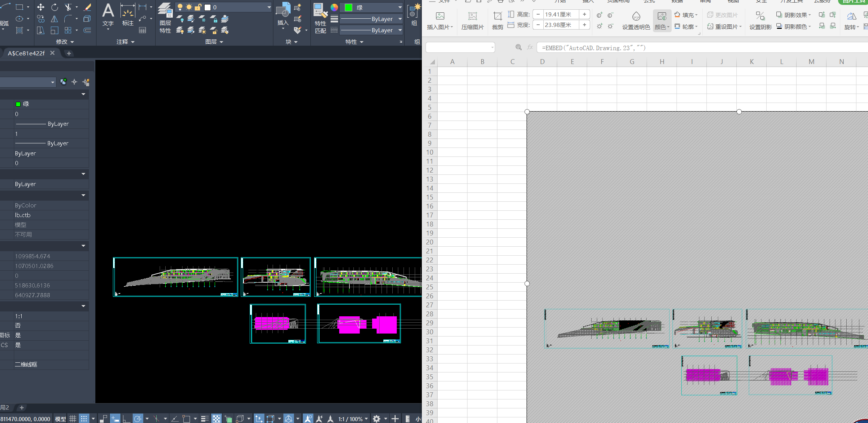Click Fill (填充) button in WPS
Viewport: 868px width, 423px height.
pyautogui.click(x=686, y=15)
